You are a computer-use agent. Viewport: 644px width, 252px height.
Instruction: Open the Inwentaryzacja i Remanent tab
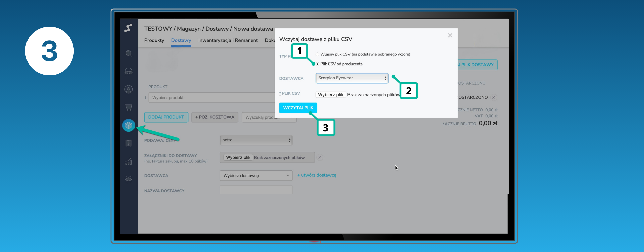228,40
